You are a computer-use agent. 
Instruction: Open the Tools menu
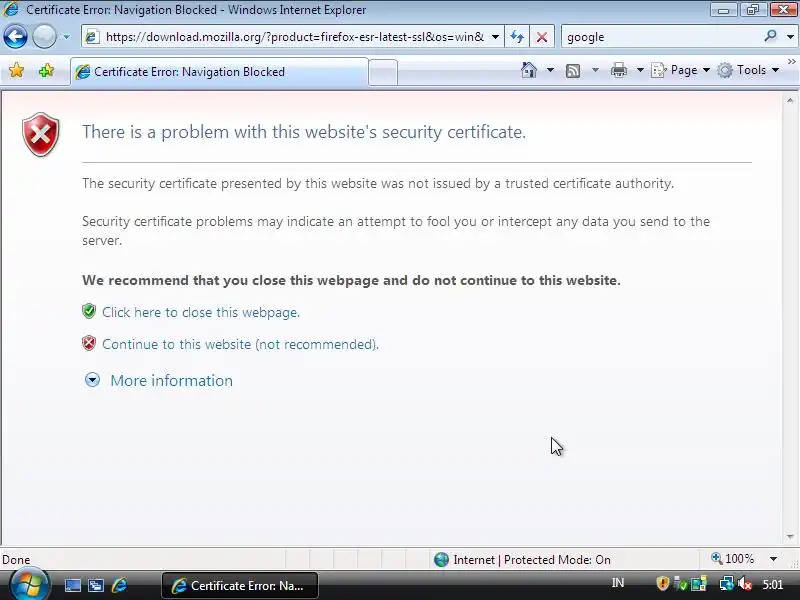pos(748,70)
